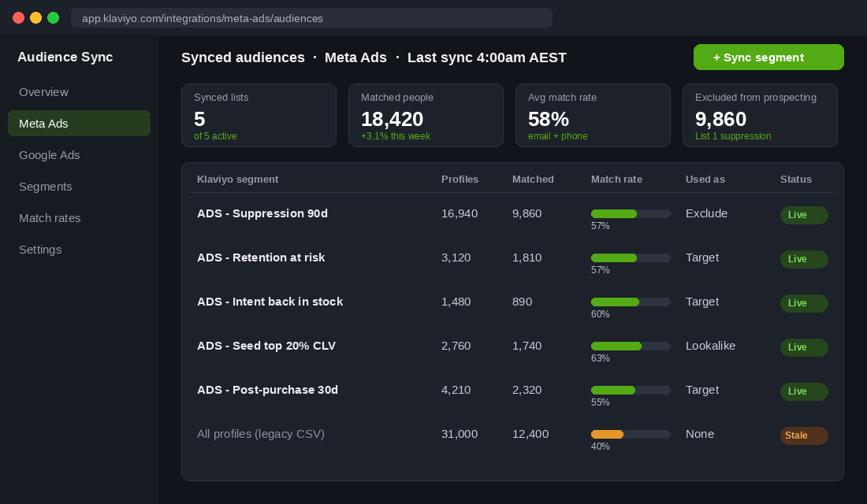This screenshot has height=504, width=867.
Task: Click the yellow minimize window dot
Action: coord(35,17)
